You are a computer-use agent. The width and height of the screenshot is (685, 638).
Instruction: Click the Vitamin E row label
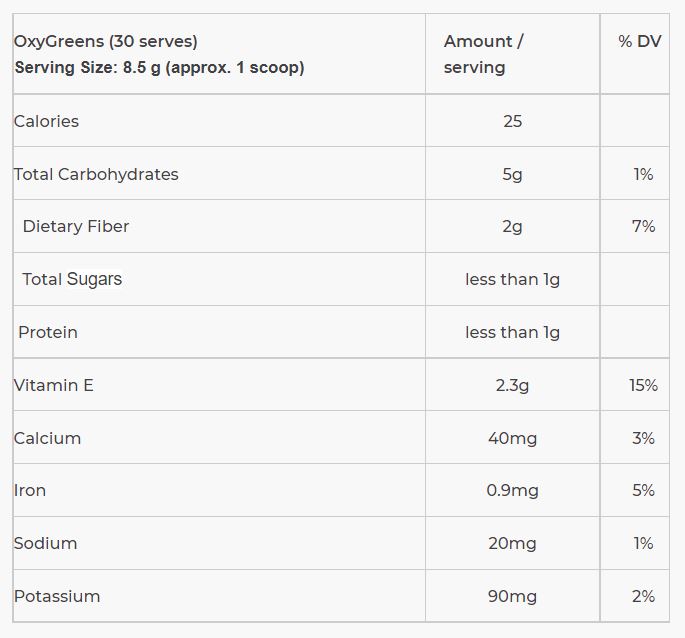point(53,385)
